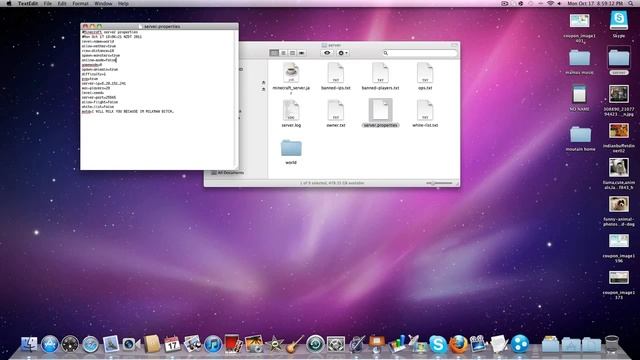This screenshot has height=360, width=640.
Task: Launch Safari from the Dock
Action: [90, 344]
